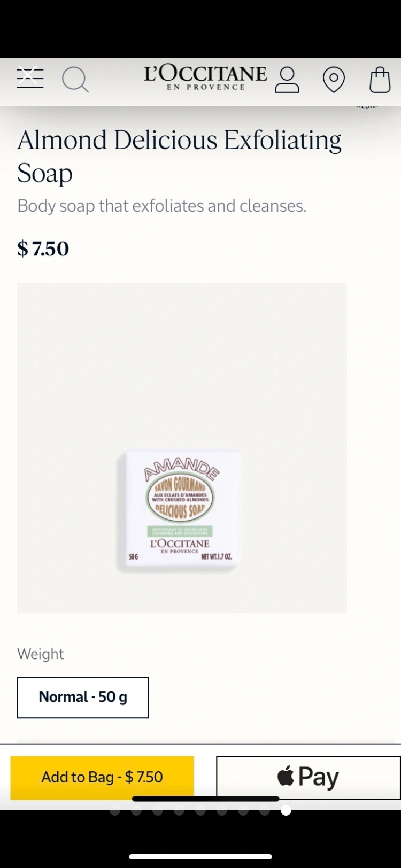Add to Bag for $7.50
The width and height of the screenshot is (401, 868).
102,777
